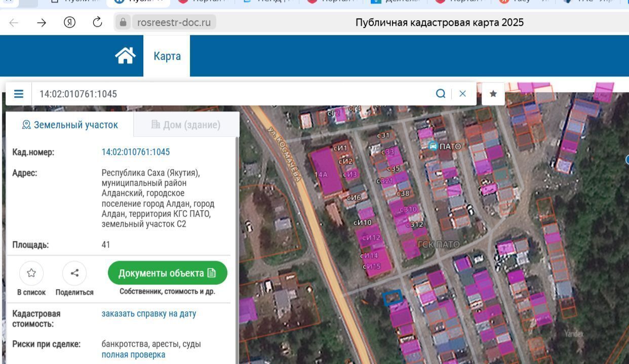Open the rosreestr-doc.ru address bar

point(174,23)
